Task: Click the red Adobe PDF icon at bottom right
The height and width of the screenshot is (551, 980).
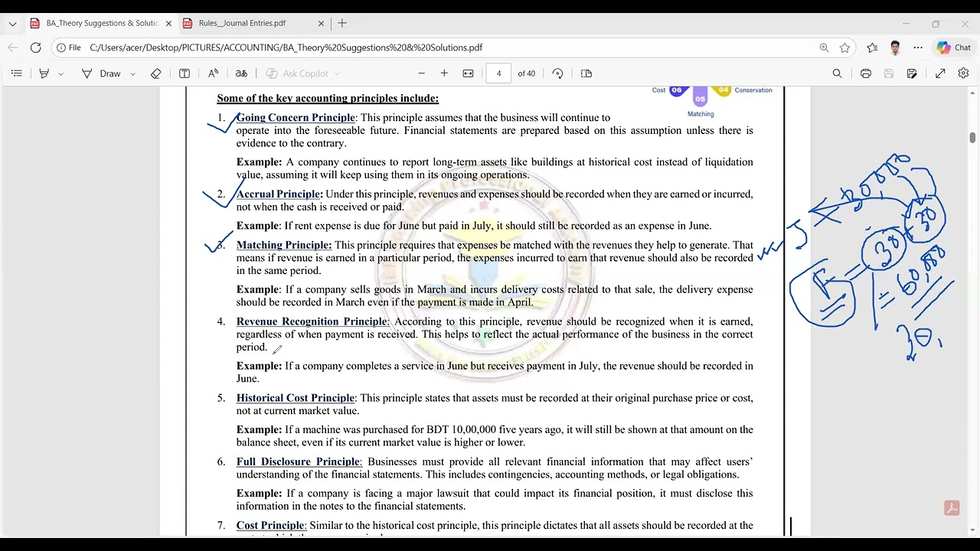Action: (x=952, y=508)
